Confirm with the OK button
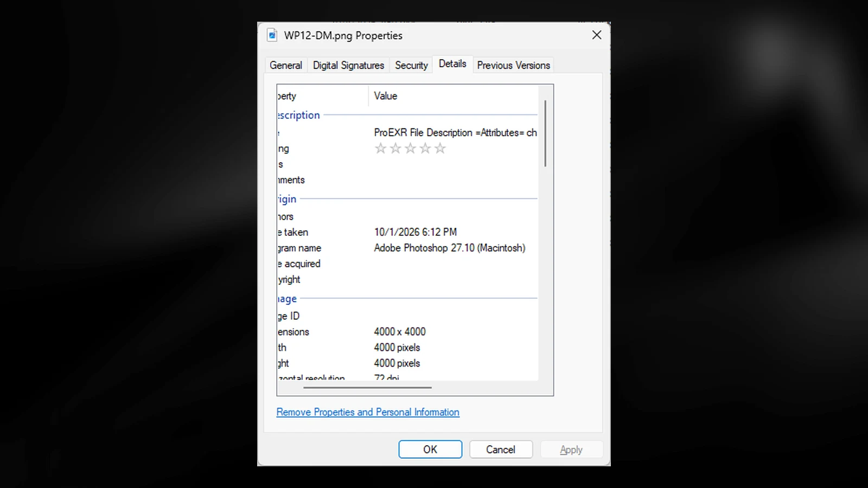868x488 pixels. point(430,450)
